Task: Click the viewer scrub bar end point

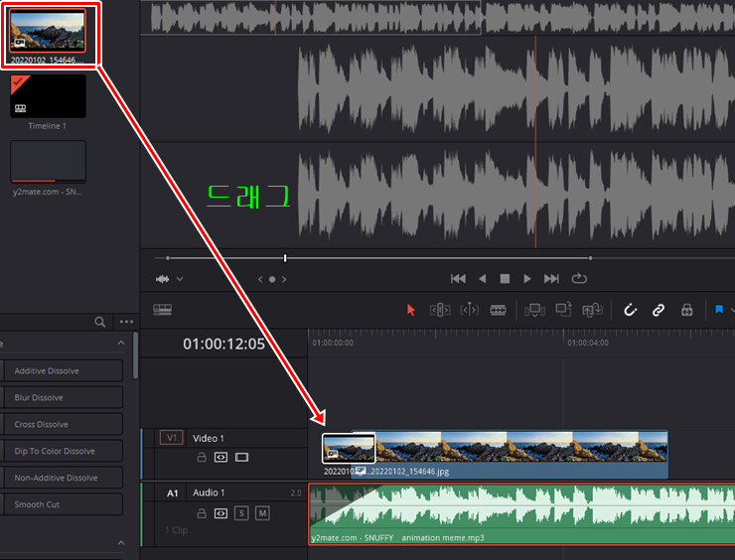Action: [x=591, y=258]
